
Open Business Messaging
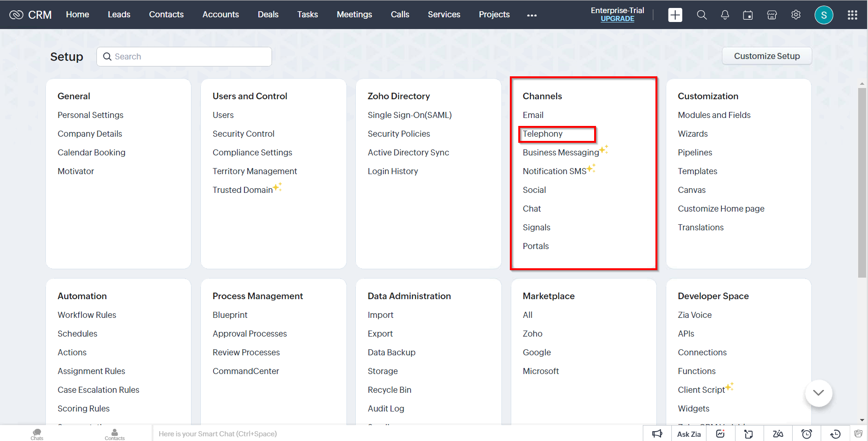click(561, 153)
